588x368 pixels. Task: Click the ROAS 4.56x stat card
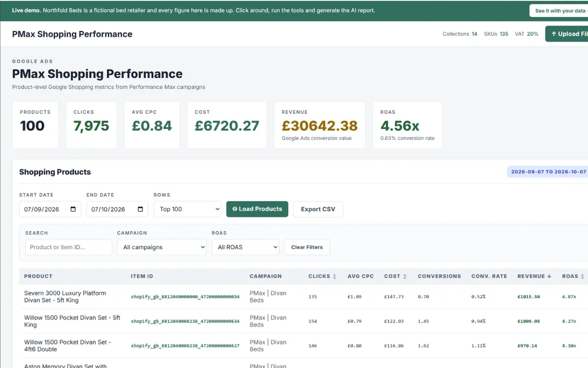click(407, 125)
